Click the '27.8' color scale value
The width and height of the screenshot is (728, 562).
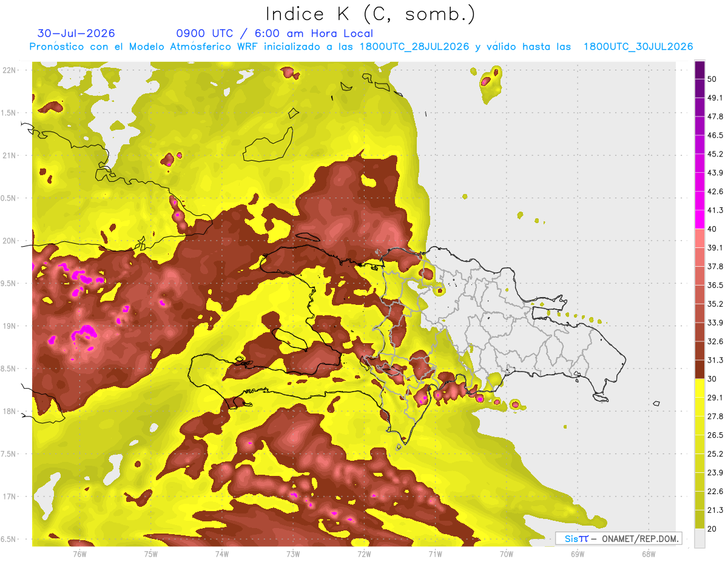click(715, 417)
